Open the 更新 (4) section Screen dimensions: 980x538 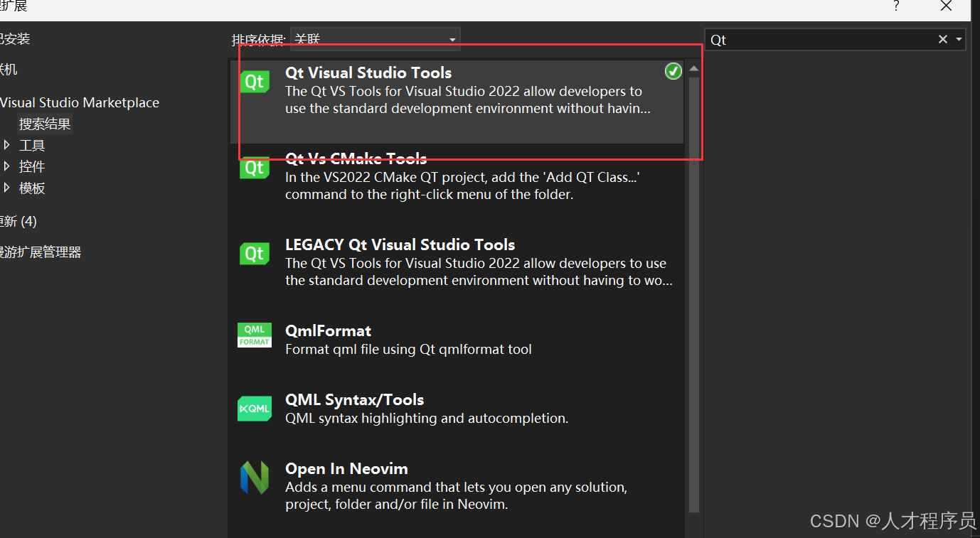[x=18, y=222]
